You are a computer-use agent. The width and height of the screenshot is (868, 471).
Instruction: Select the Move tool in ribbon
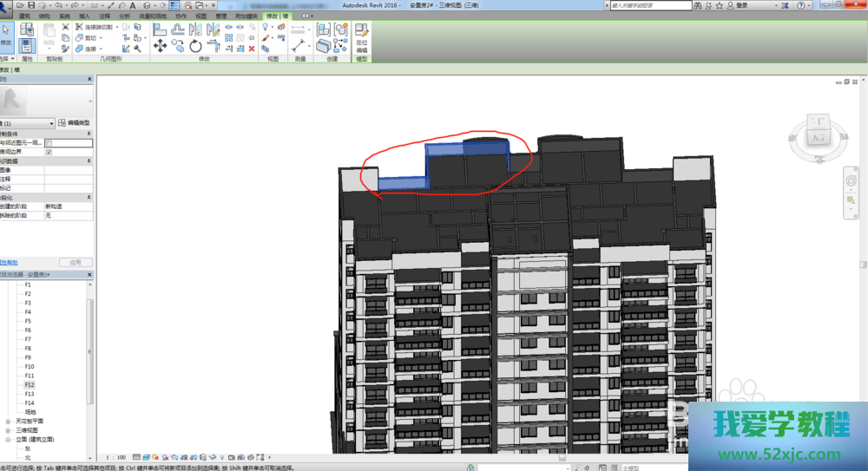[x=161, y=46]
